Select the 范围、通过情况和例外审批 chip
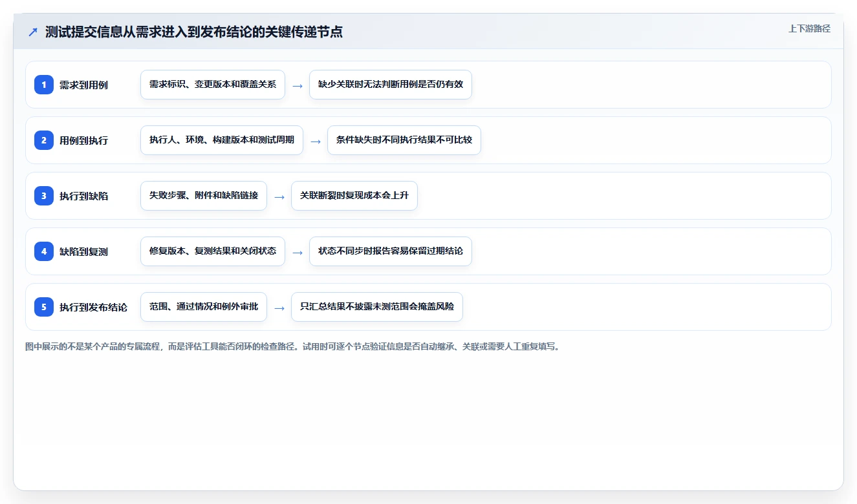 click(x=204, y=307)
